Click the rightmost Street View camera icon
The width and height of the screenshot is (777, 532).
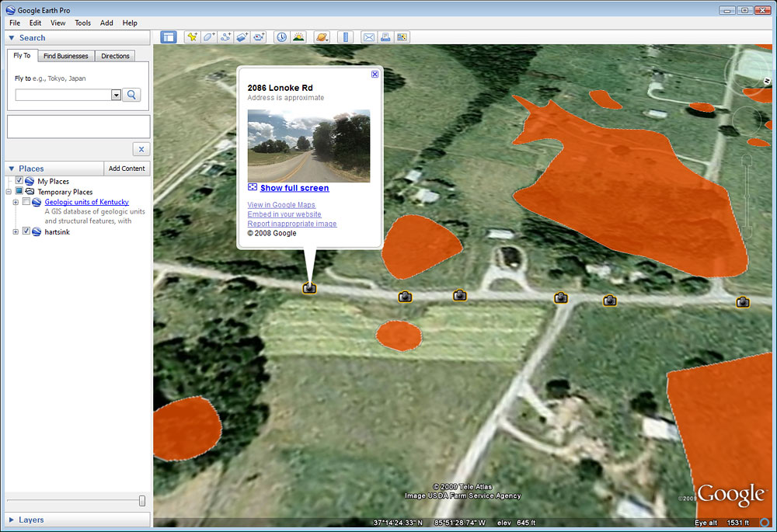742,301
